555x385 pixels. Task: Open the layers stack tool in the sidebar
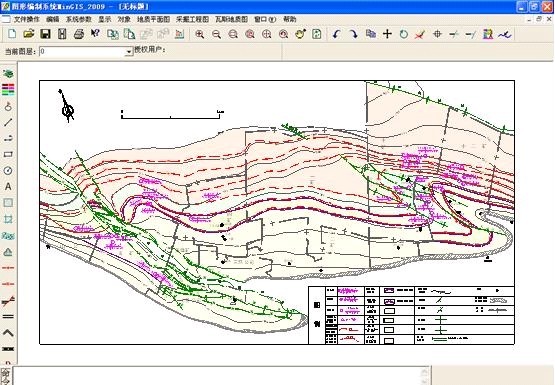8,73
